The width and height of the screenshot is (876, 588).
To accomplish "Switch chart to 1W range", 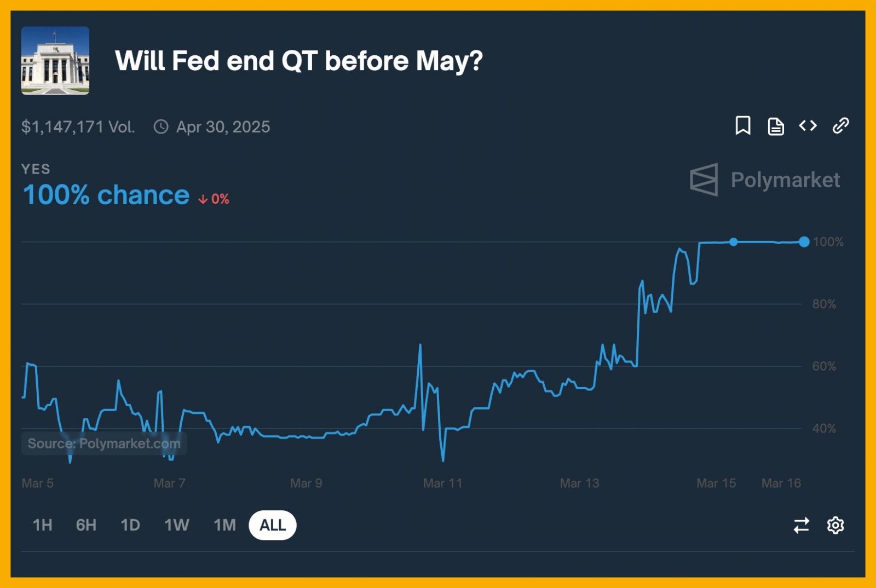I will pos(176,525).
